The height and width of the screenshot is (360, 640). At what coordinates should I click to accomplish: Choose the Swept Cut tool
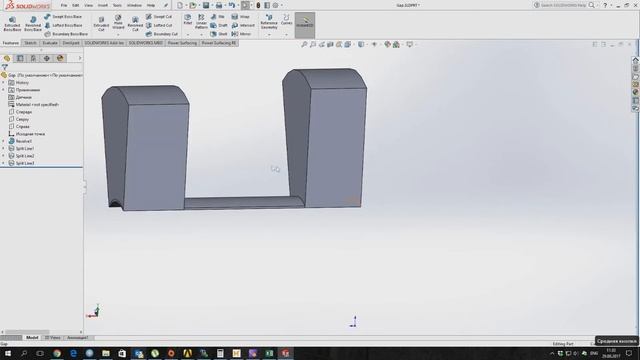click(159, 17)
